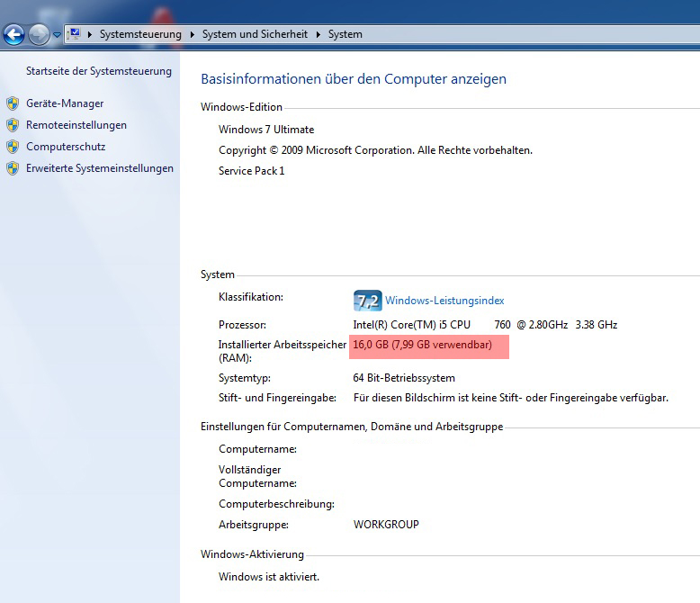Image resolution: width=700 pixels, height=603 pixels.
Task: Click the Copyright 2009 Microsoft Corporation line
Action: (x=375, y=150)
